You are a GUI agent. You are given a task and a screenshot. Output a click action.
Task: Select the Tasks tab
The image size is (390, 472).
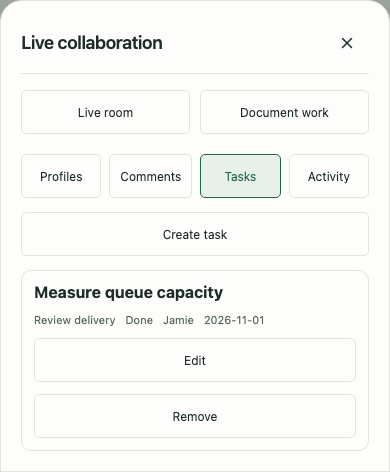coord(240,176)
